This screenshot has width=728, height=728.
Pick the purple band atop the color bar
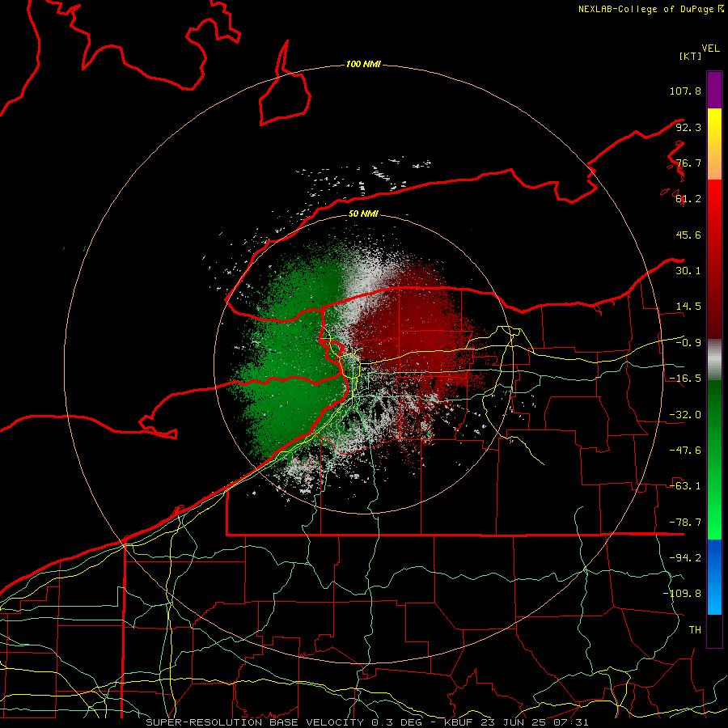[714, 90]
